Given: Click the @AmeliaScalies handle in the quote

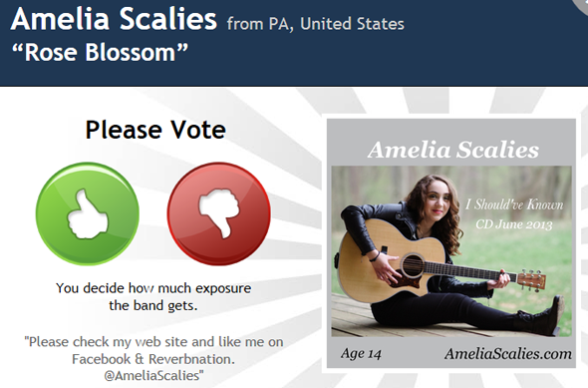Looking at the screenshot, I should (153, 376).
